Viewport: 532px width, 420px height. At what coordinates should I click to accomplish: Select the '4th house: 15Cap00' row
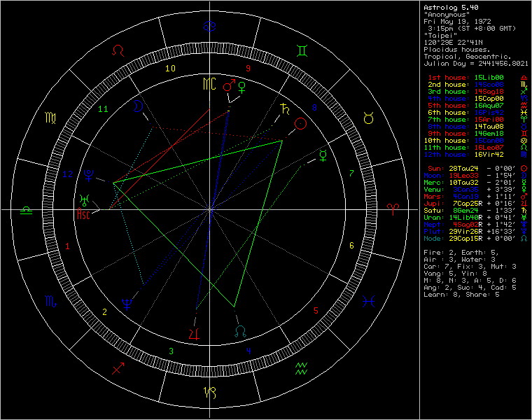click(x=477, y=99)
